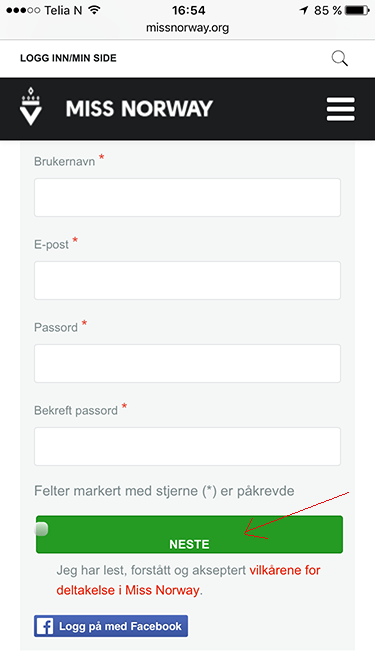
Task: Click the green NESTE button
Action: click(x=189, y=534)
